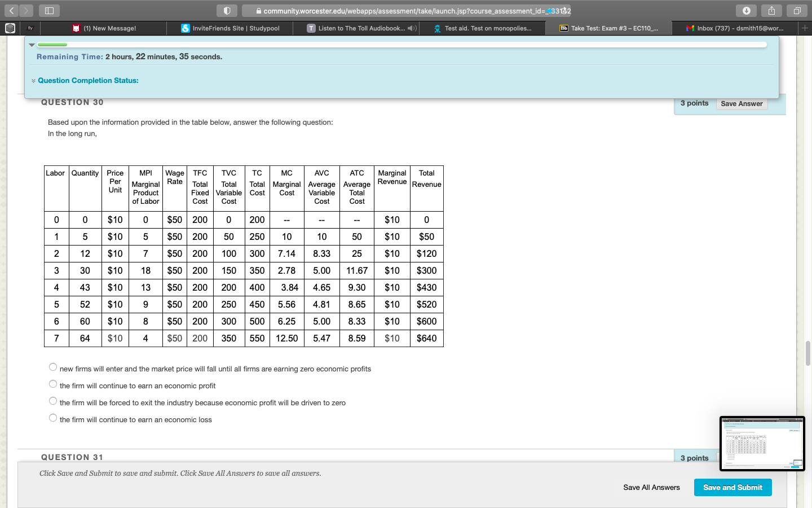Select answer 'new firms will enter' radio button
This screenshot has width=812, height=508.
53,367
